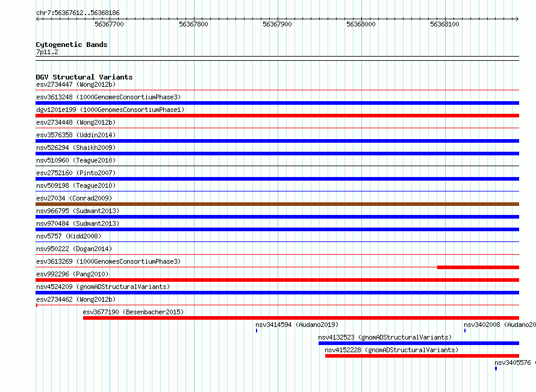The image size is (536, 392).
Task: Click the blue bar under esv3576358
Action: [x=277, y=141]
